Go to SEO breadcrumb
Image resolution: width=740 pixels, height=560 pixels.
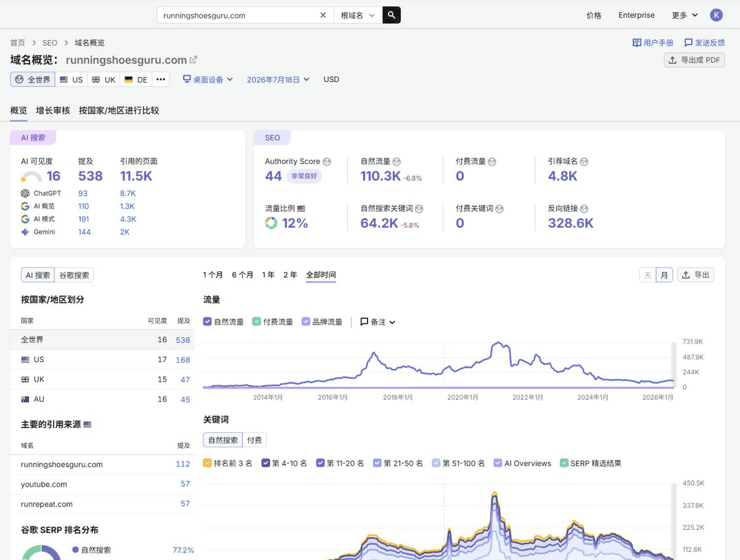point(50,43)
